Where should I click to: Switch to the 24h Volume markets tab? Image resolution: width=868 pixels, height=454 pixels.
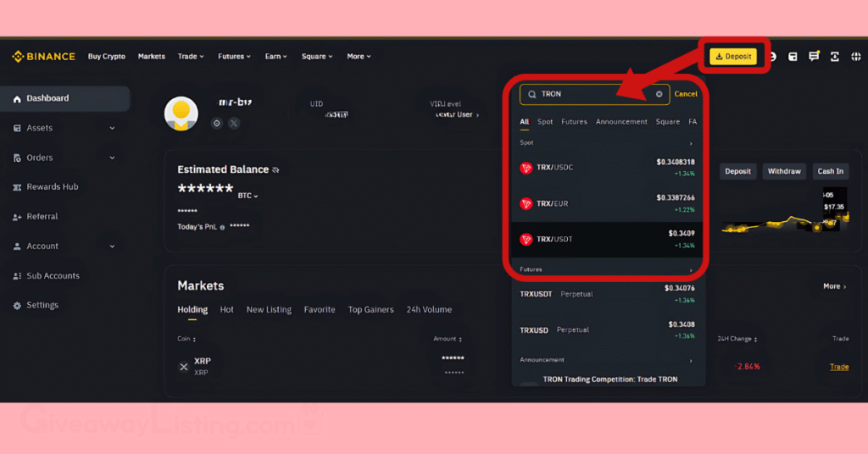429,310
